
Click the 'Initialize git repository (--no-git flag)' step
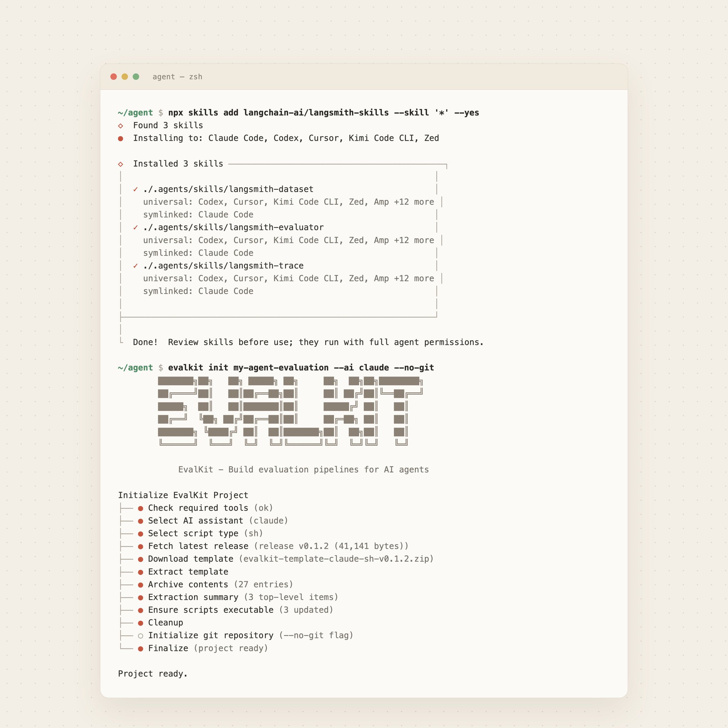(251, 636)
